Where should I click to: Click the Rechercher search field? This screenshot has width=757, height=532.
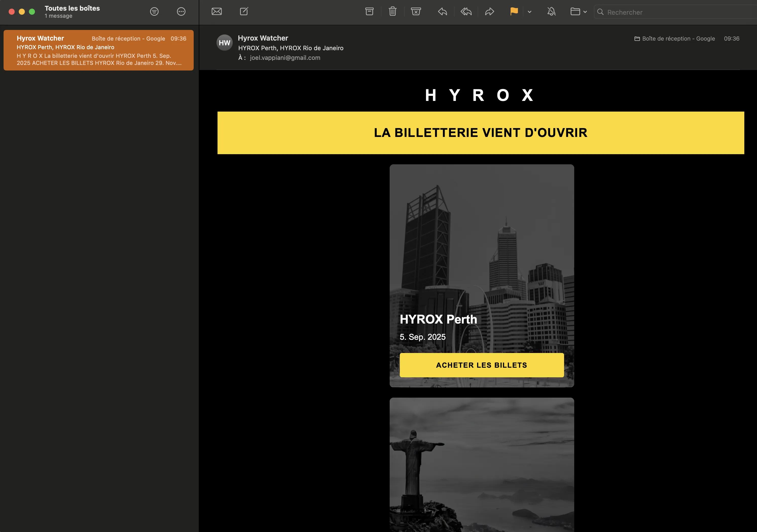676,12
